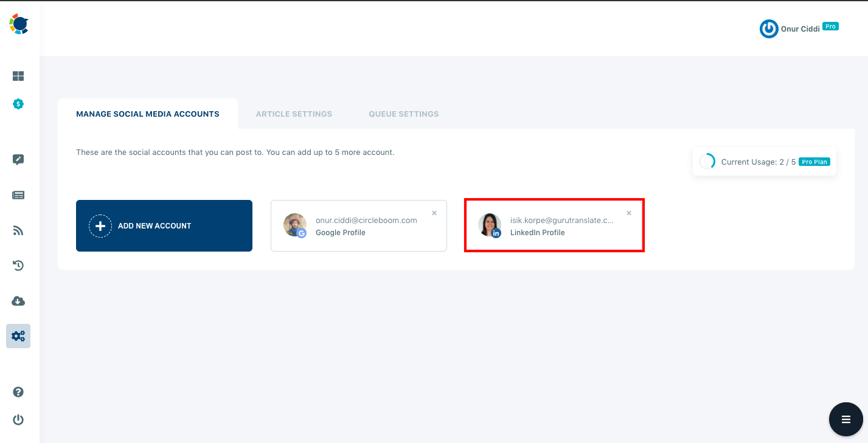Open the floating menu button bottom right
Viewport: 868px width, 443px height.
click(845, 419)
